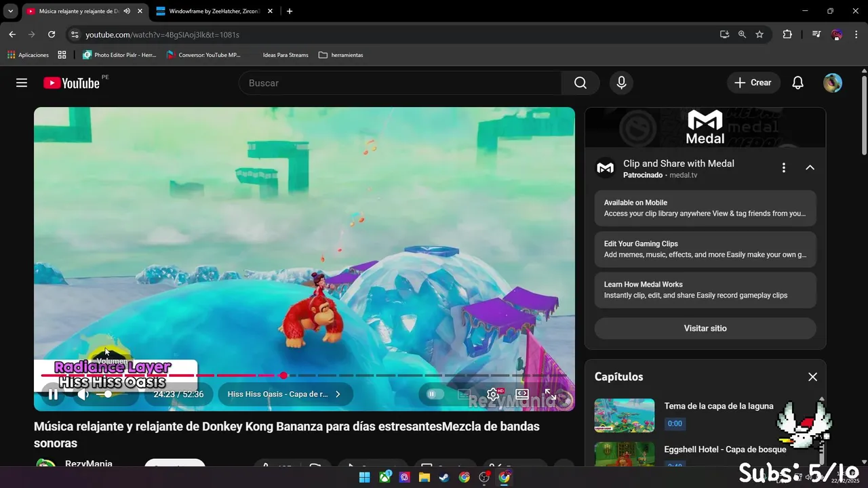The height and width of the screenshot is (488, 868).
Task: Click the RezyMania channel name
Action: pos(89,464)
